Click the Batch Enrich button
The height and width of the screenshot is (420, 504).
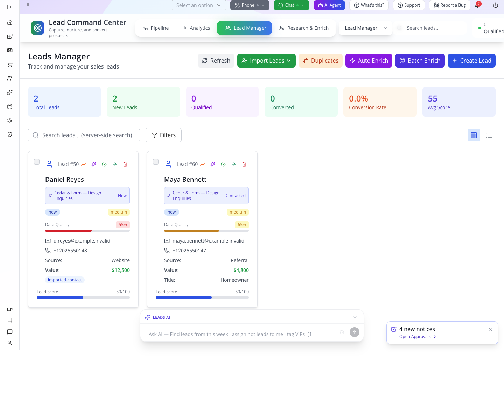coord(420,61)
